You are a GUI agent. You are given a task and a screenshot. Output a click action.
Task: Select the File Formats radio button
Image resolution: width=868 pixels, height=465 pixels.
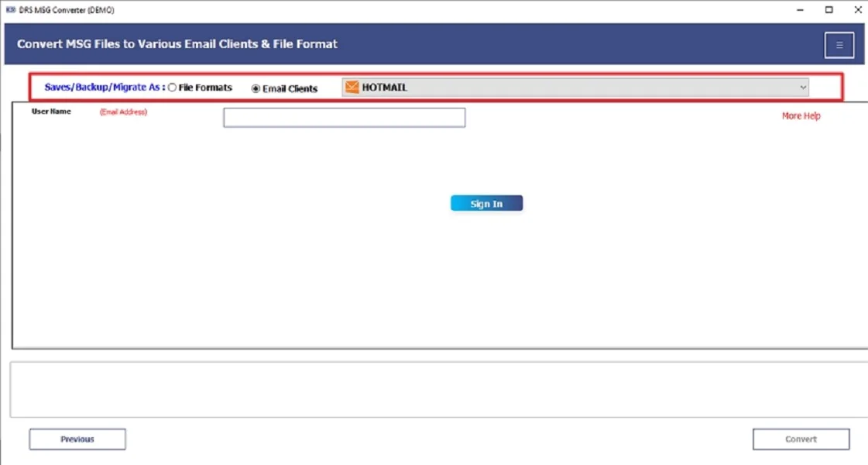click(x=171, y=87)
